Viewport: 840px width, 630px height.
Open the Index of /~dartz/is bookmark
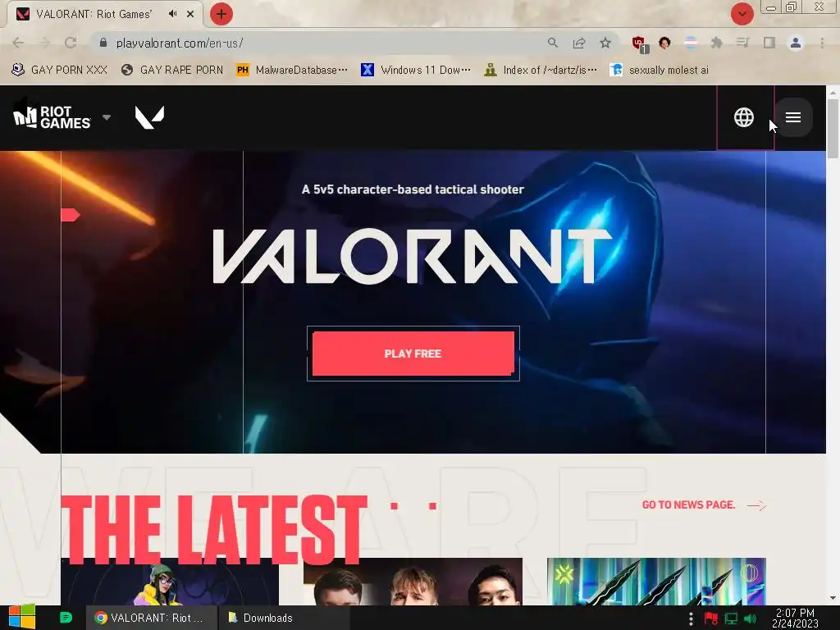pos(541,71)
